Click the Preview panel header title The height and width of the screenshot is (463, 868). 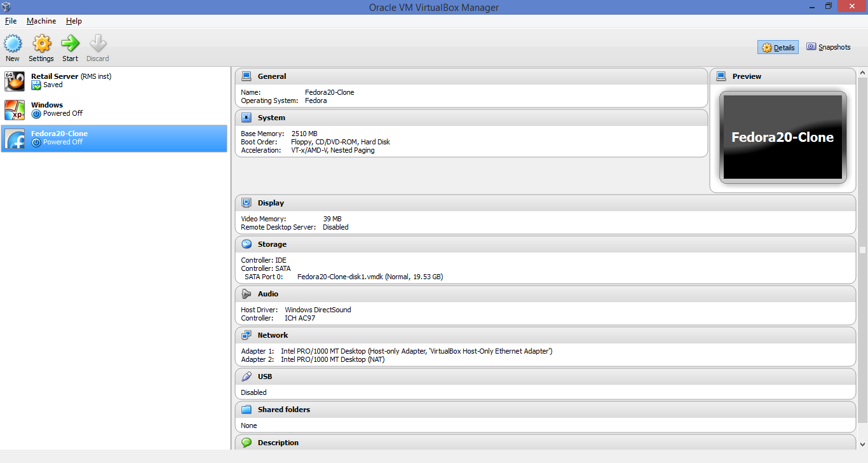coord(747,76)
